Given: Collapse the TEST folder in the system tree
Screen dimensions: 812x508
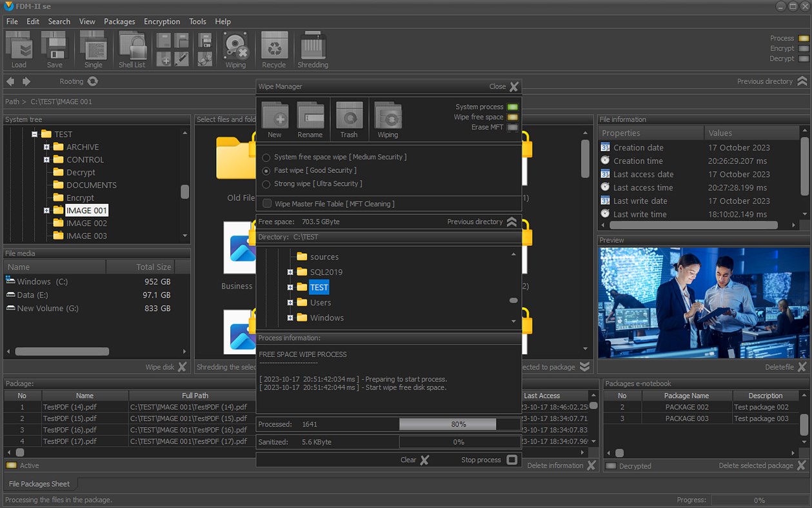Looking at the screenshot, I should (x=35, y=134).
